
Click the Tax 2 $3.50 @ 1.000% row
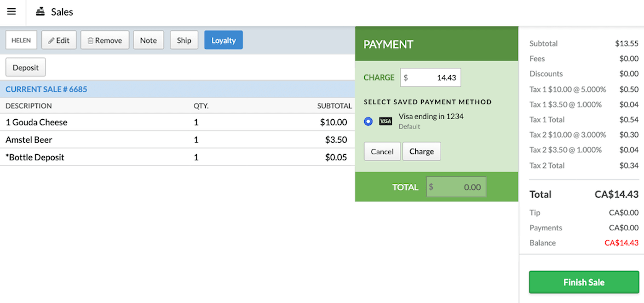coord(584,150)
